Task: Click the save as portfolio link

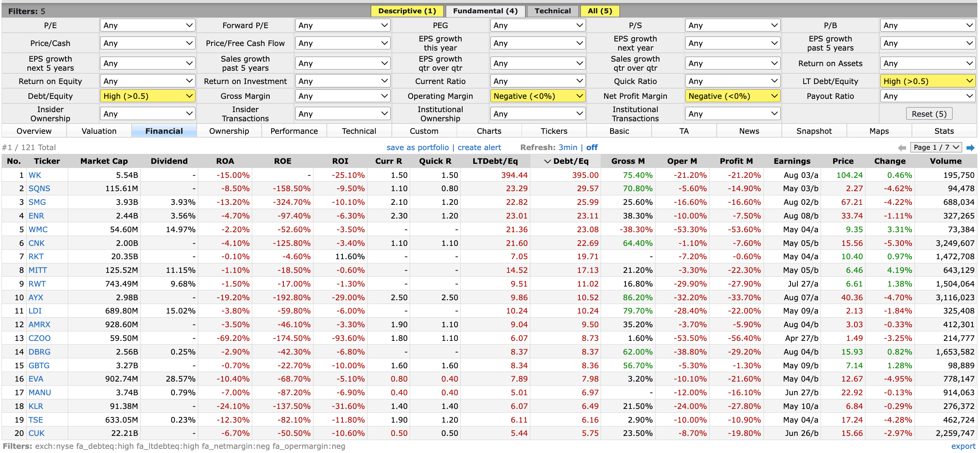Action: (x=417, y=147)
